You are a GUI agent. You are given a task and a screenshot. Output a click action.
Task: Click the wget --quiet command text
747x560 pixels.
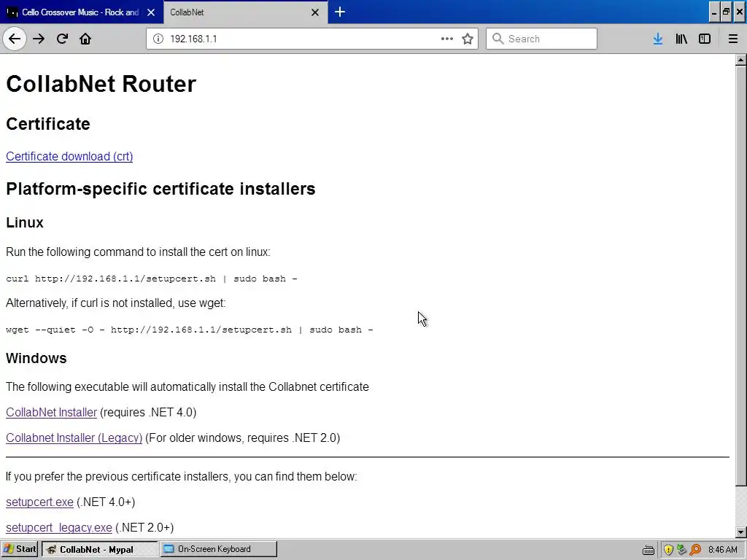(190, 330)
